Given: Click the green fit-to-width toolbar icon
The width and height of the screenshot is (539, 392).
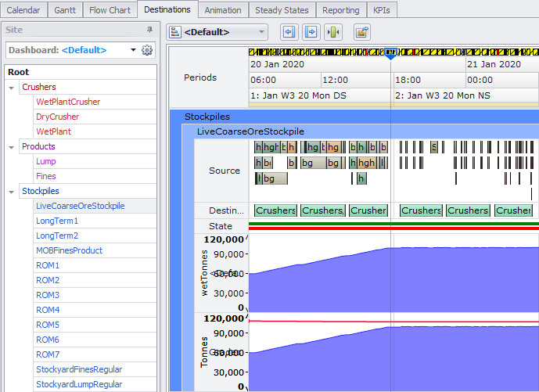Looking at the screenshot, I should (x=334, y=32).
